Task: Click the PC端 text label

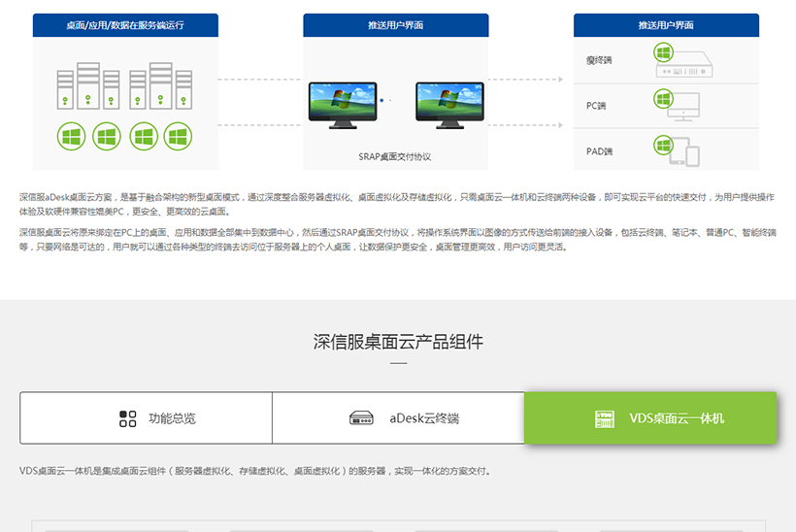Action: pyautogui.click(x=596, y=106)
